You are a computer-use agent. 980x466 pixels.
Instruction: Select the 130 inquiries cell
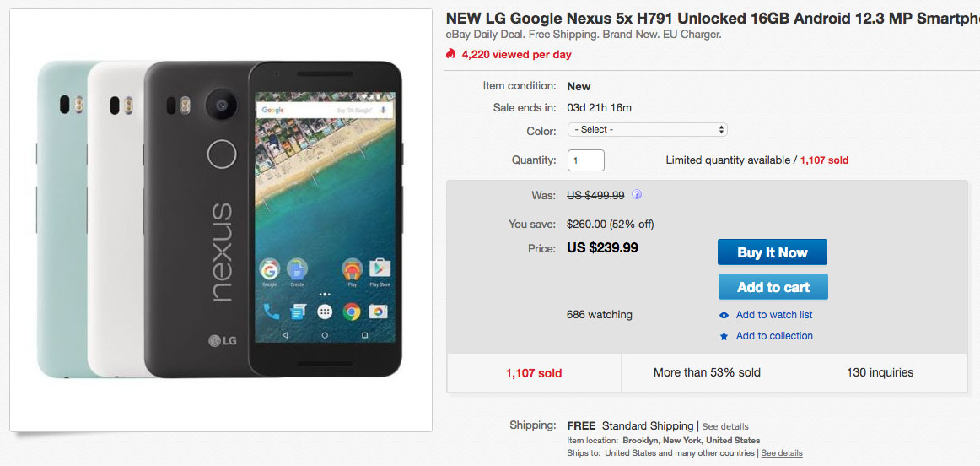click(x=880, y=372)
